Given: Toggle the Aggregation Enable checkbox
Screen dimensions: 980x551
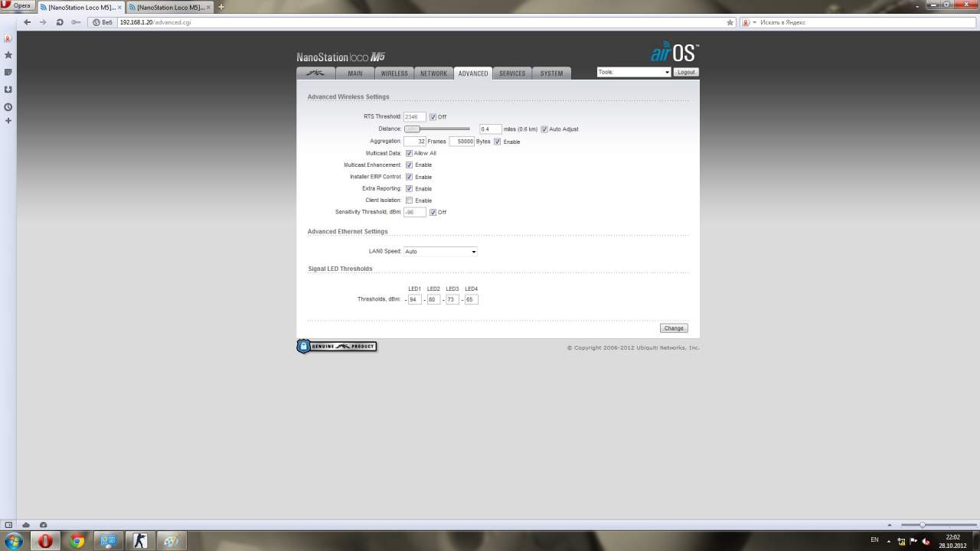Looking at the screenshot, I should (498, 142).
